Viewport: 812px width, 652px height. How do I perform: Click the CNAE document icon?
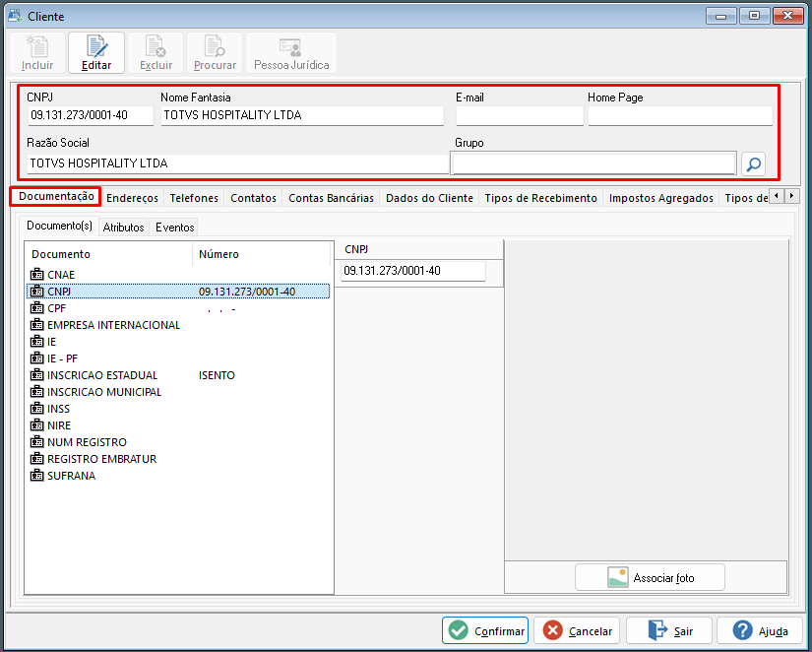36,274
